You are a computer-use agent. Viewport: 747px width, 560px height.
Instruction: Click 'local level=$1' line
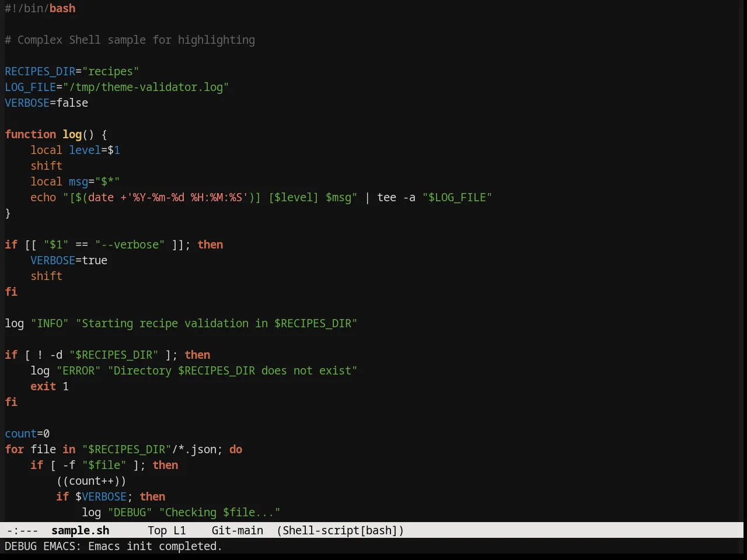pos(75,150)
